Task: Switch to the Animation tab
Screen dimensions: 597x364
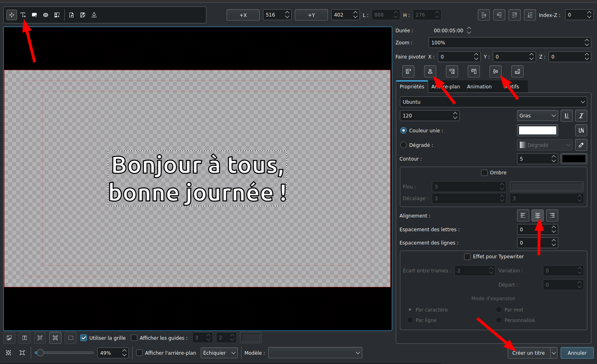Action: coord(479,87)
